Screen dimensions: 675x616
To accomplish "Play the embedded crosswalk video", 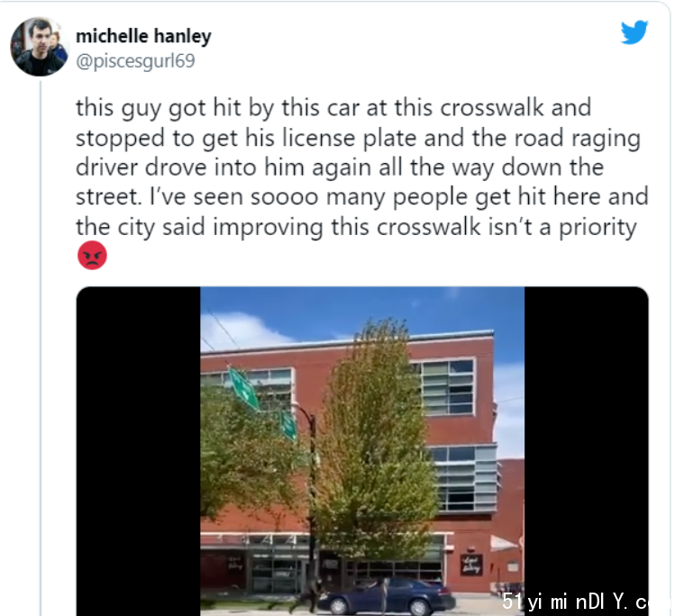I will pos(362,451).
